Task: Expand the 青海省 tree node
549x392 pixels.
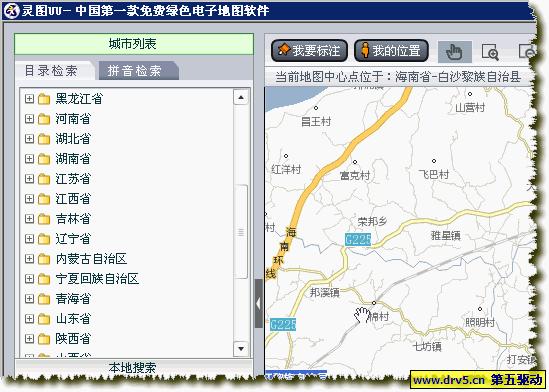Action: point(29,299)
